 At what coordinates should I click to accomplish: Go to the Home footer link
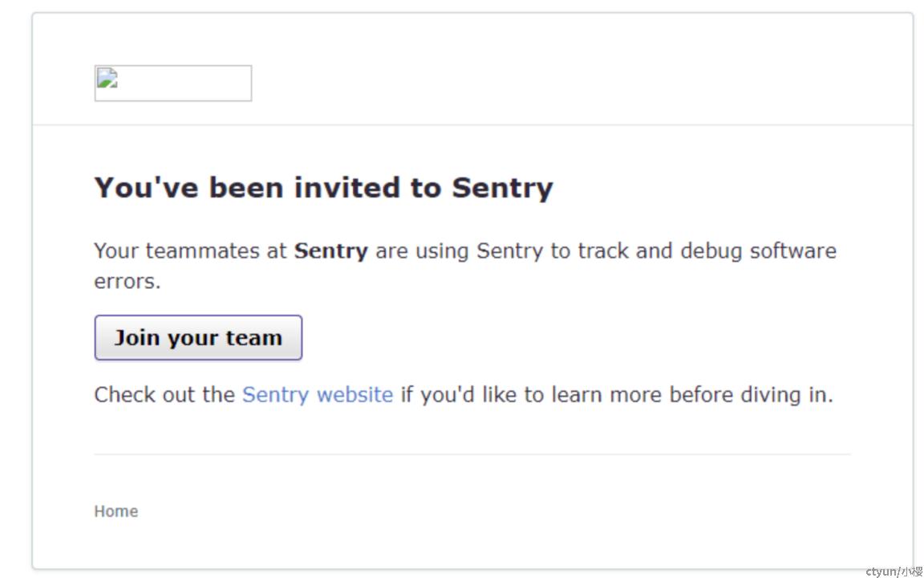coord(116,511)
